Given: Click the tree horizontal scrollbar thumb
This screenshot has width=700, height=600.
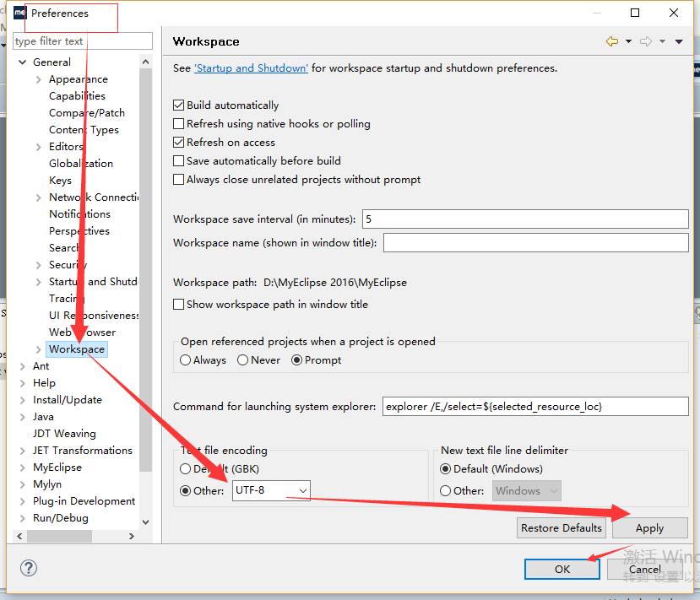Looking at the screenshot, I should 59,536.
